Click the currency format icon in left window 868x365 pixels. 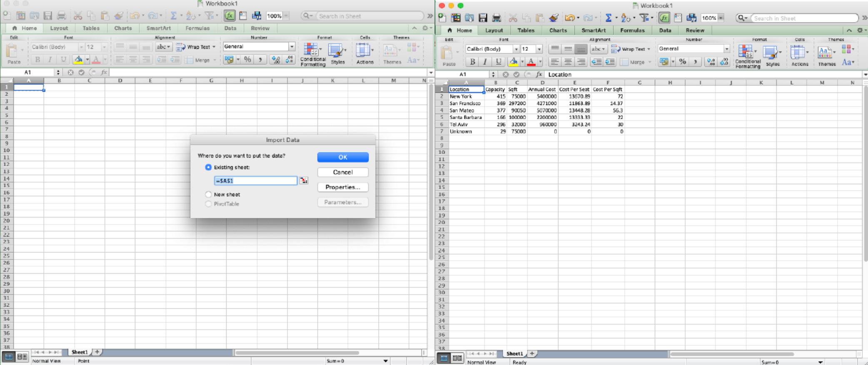pyautogui.click(x=229, y=60)
